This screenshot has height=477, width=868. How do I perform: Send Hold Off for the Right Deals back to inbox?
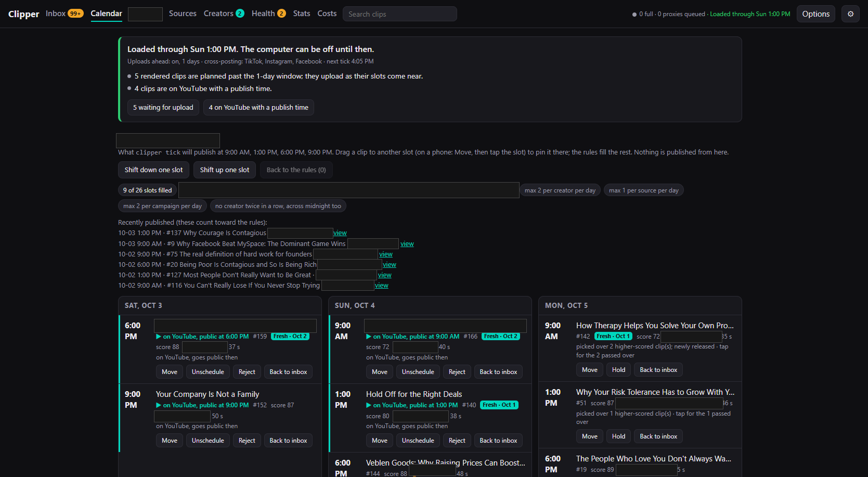point(498,441)
